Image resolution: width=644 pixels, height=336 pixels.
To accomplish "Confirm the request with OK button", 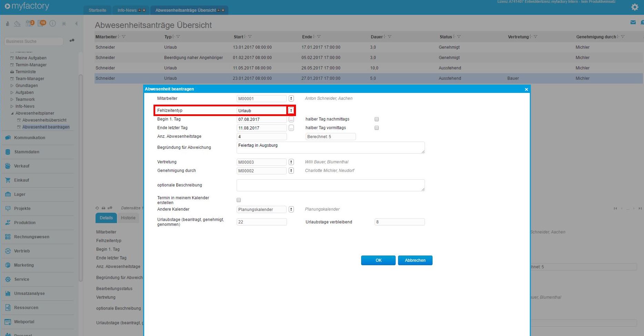I will (378, 260).
